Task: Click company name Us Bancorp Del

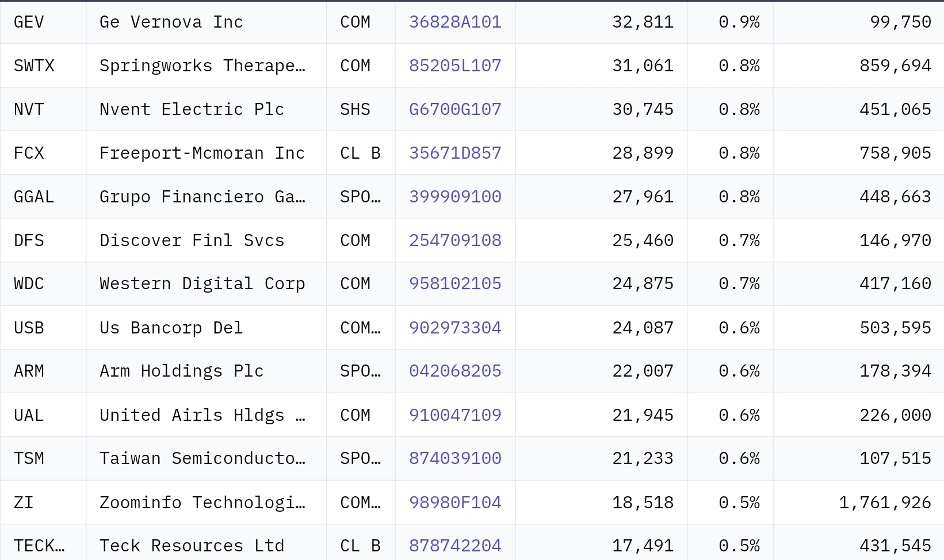Action: (171, 328)
